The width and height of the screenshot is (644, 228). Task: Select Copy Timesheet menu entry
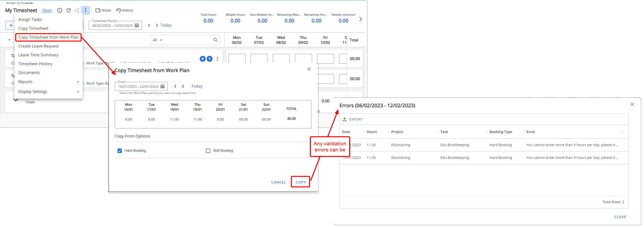(x=33, y=28)
